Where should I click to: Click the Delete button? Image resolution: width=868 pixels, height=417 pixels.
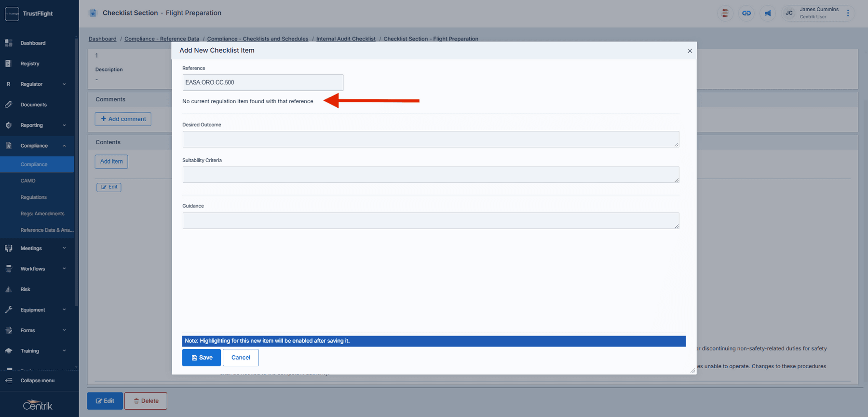146,401
